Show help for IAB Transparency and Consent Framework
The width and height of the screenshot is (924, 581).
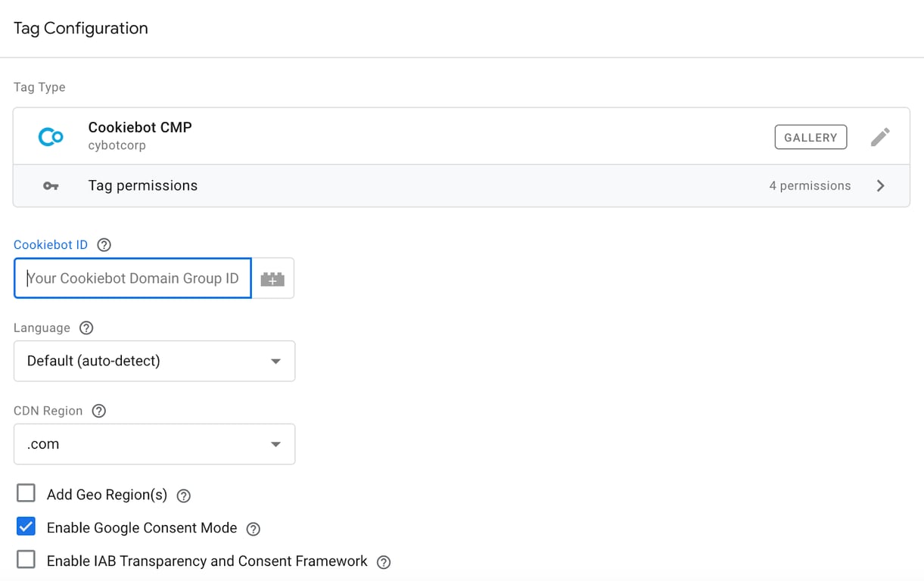tap(384, 562)
